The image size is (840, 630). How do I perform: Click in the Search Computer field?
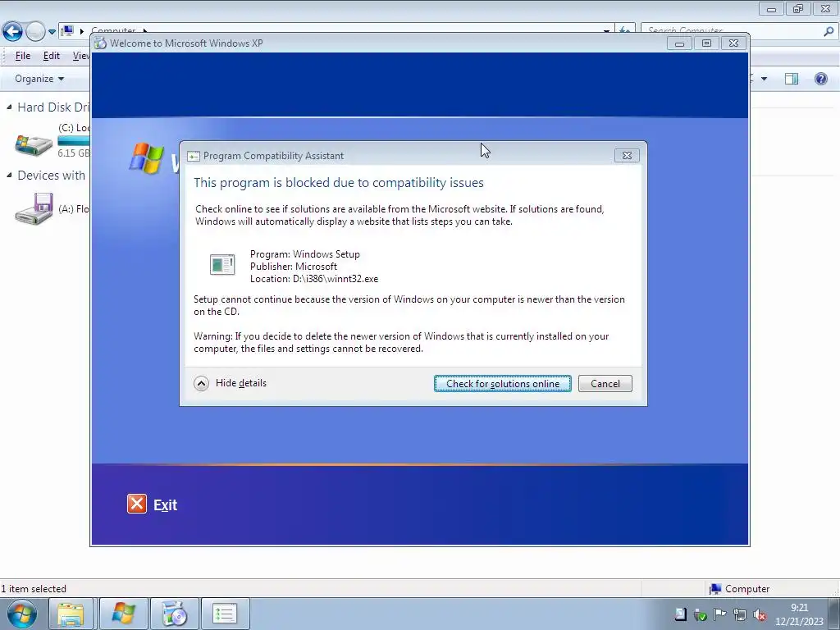pyautogui.click(x=732, y=31)
